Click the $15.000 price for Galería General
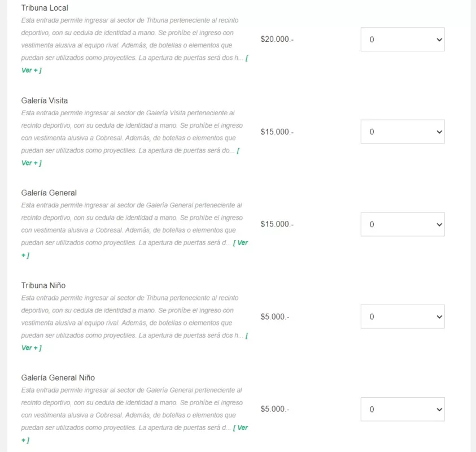 (x=277, y=224)
